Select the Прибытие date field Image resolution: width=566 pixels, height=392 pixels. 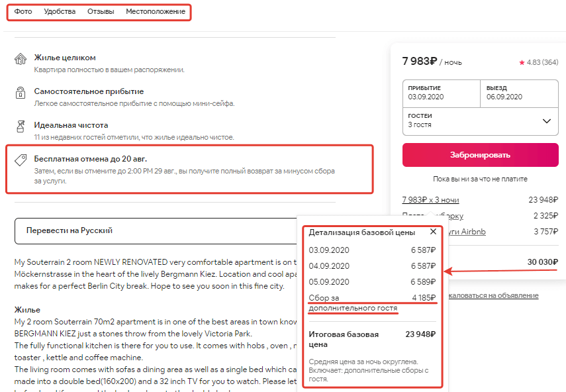441,93
